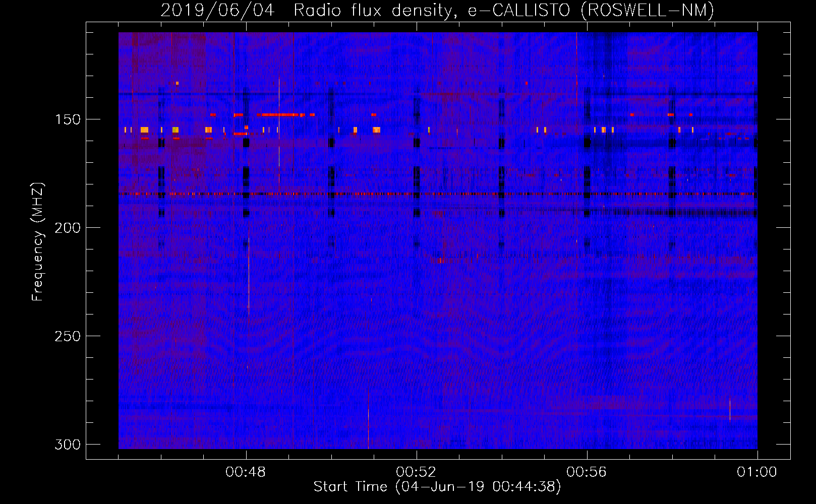Viewport: 816px width, 504px height.
Task: Click the Frequency (MHZ) axis title
Action: click(x=38, y=241)
